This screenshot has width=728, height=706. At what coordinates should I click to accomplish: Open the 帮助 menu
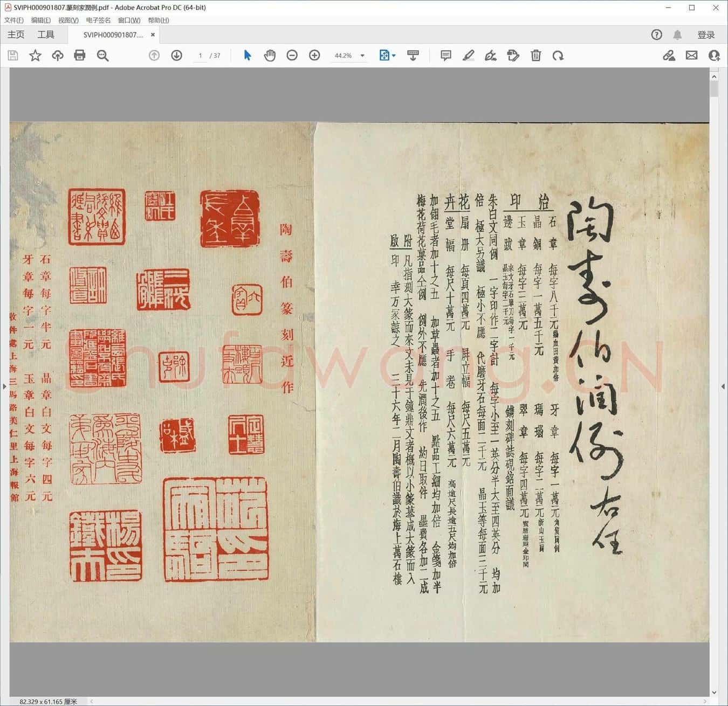click(x=159, y=20)
